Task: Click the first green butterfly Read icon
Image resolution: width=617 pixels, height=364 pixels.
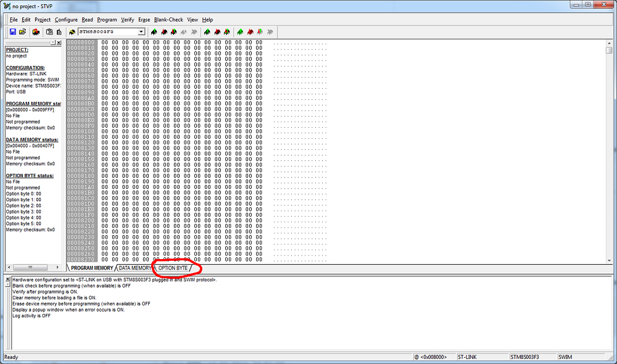Action: tap(154, 31)
